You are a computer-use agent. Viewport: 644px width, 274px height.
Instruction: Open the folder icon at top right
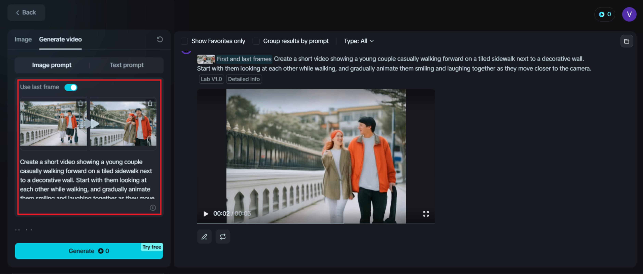point(627,41)
